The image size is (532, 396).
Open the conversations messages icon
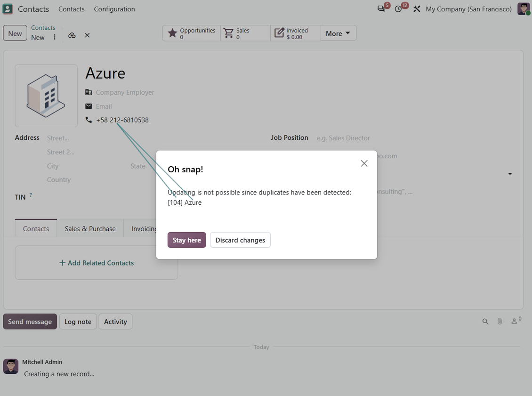pyautogui.click(x=381, y=9)
